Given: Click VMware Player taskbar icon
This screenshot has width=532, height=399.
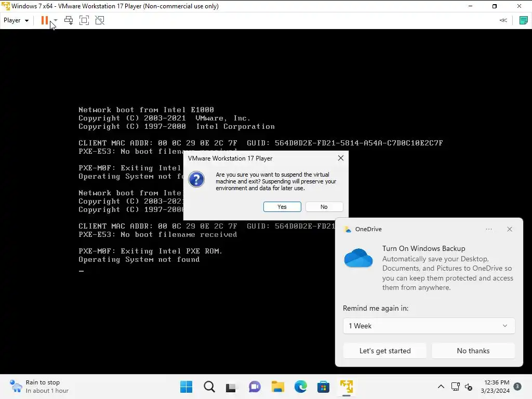Looking at the screenshot, I should click(347, 387).
